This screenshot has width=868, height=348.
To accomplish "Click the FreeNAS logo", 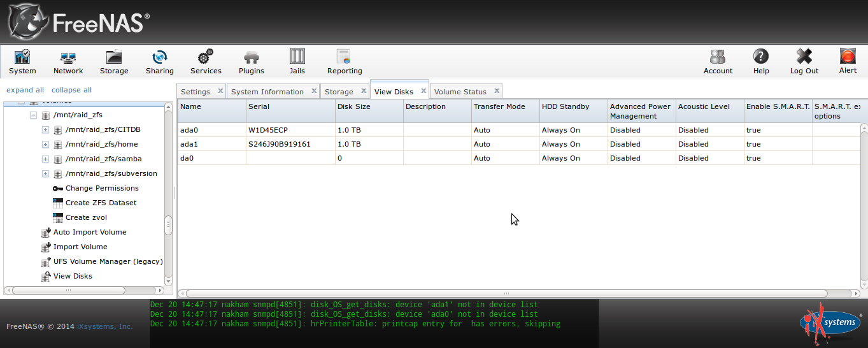I will [80, 22].
